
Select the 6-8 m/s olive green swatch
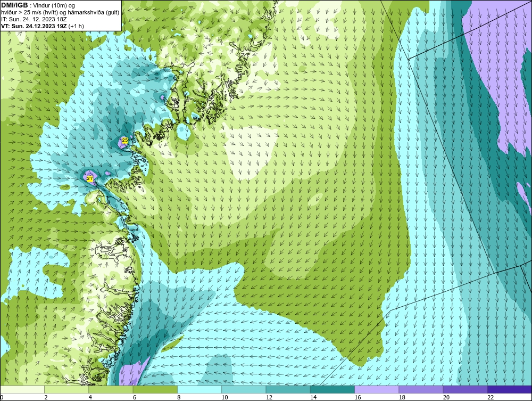click(x=155, y=389)
